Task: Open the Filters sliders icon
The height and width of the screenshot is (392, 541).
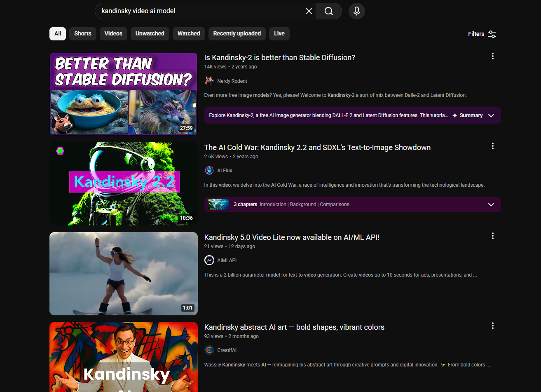Action: (x=492, y=34)
